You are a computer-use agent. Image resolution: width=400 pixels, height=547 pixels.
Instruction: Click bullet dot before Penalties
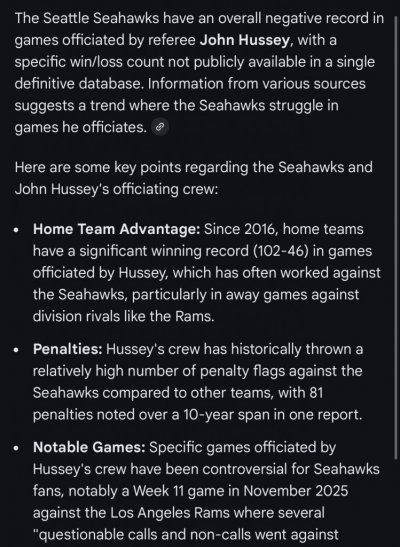pos(16,350)
